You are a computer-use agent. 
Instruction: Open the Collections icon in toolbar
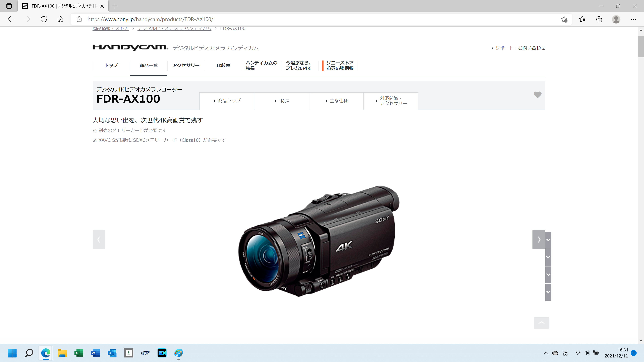(599, 19)
